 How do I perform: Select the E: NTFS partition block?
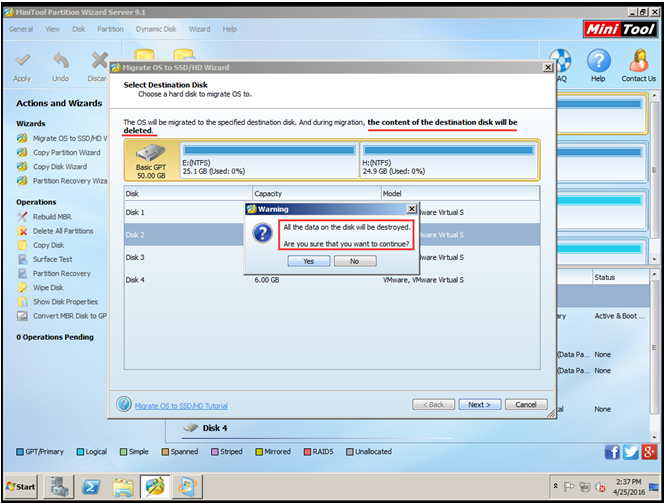coord(269,160)
